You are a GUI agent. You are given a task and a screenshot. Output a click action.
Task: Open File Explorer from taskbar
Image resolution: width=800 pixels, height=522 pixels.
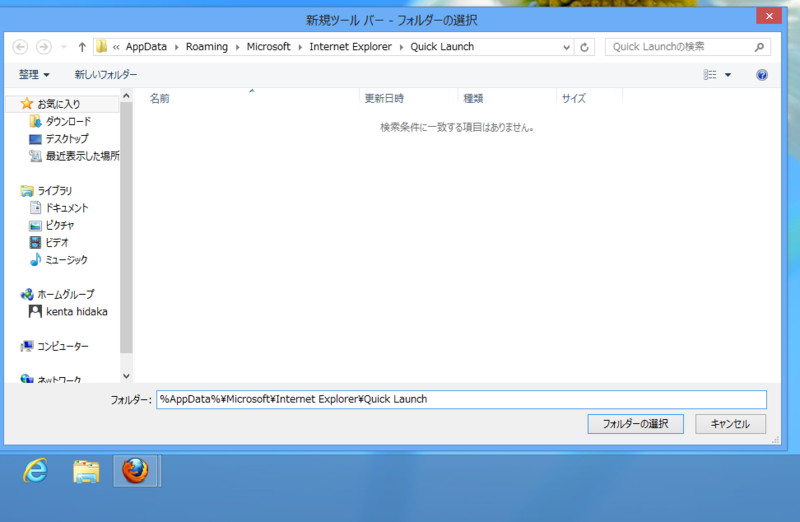(86, 470)
